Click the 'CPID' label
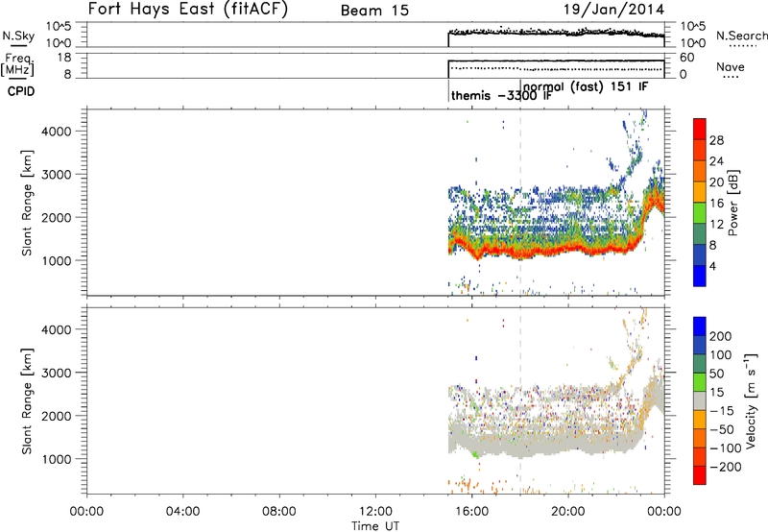 coord(21,91)
